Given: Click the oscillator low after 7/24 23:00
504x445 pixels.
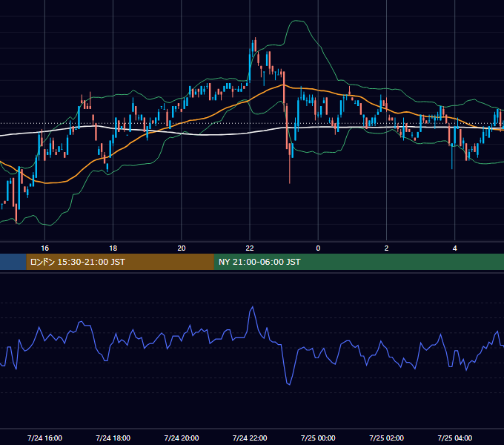Looking at the screenshot, I should tap(288, 383).
